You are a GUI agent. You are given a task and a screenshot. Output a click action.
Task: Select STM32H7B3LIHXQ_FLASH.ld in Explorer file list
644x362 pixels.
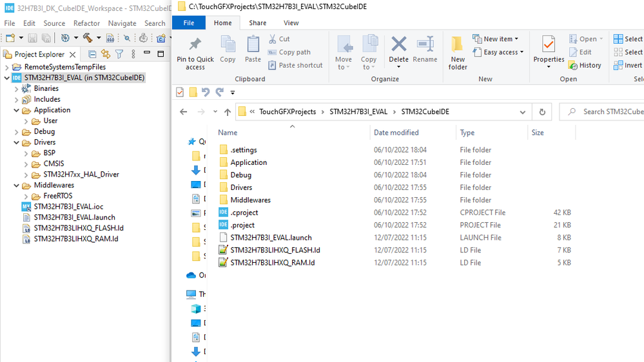coord(275,250)
